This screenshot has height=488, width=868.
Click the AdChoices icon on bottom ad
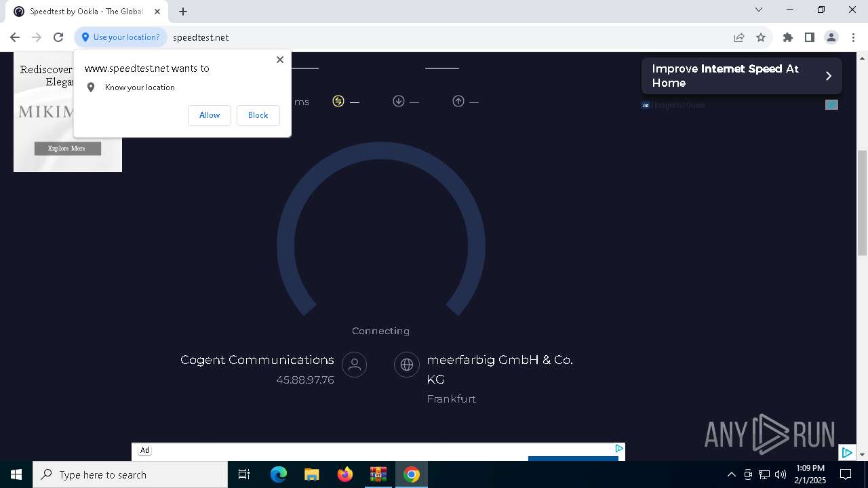click(x=619, y=448)
